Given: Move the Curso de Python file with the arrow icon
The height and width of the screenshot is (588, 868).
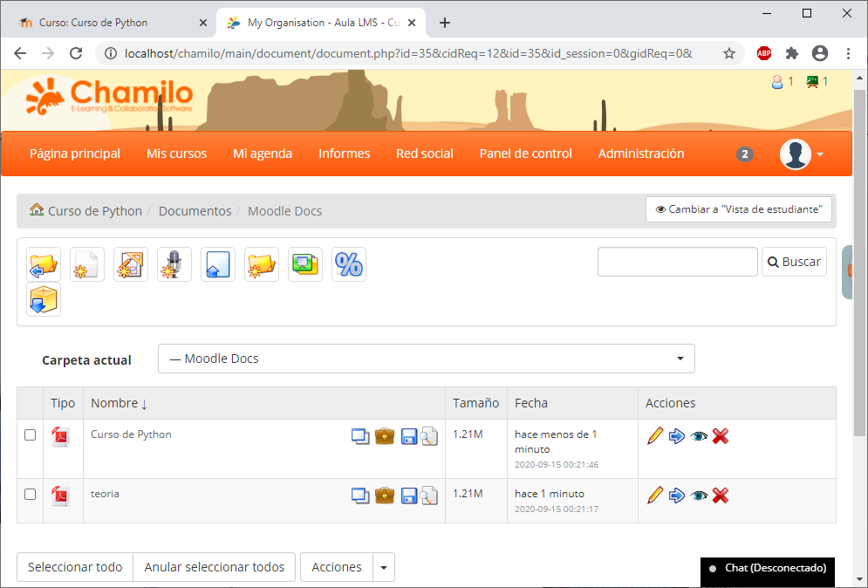Looking at the screenshot, I should click(x=677, y=435).
